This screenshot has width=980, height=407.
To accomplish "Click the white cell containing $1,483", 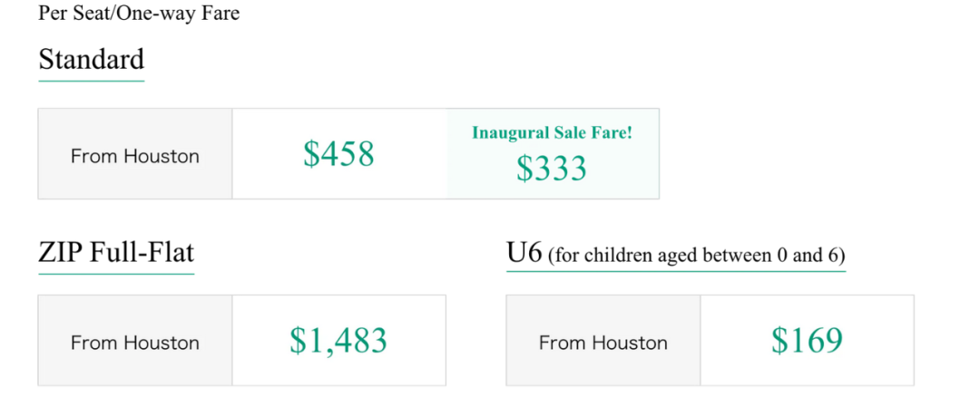I will coord(338,340).
